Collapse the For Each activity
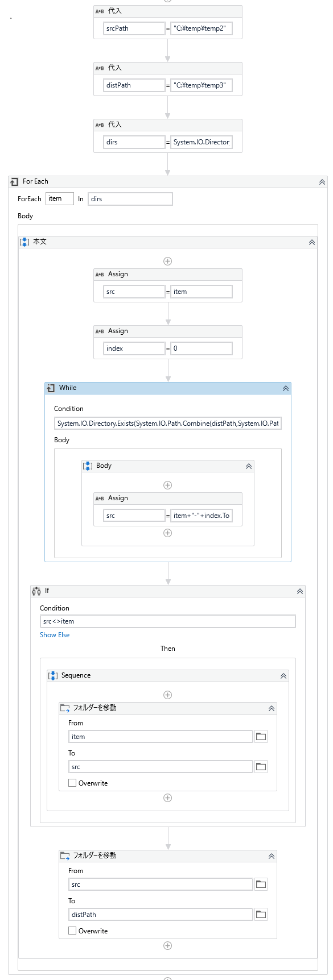The image size is (333, 980). point(322,182)
